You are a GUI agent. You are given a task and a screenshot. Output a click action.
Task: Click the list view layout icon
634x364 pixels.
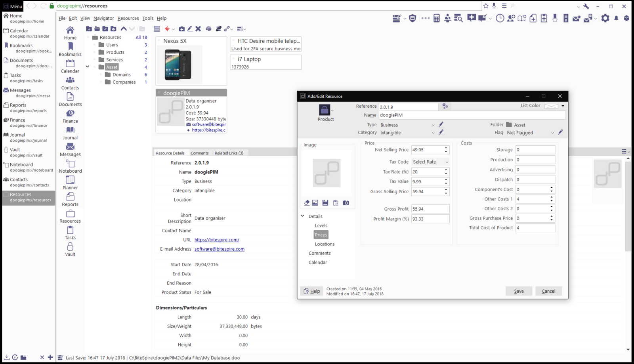click(157, 29)
